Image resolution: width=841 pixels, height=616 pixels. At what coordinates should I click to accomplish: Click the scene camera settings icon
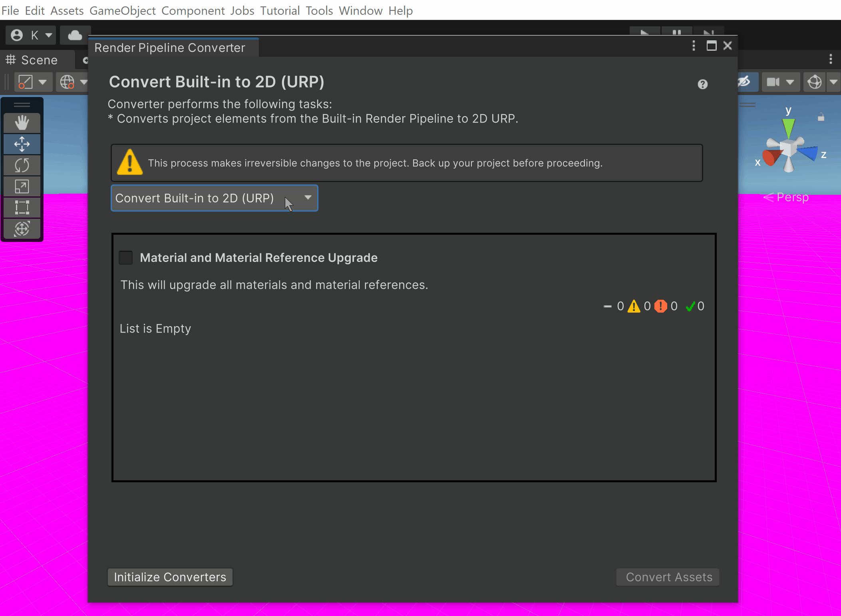[x=773, y=82]
